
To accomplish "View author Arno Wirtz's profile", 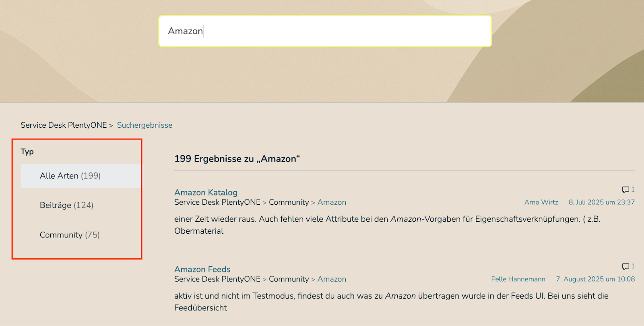I will pos(541,202).
